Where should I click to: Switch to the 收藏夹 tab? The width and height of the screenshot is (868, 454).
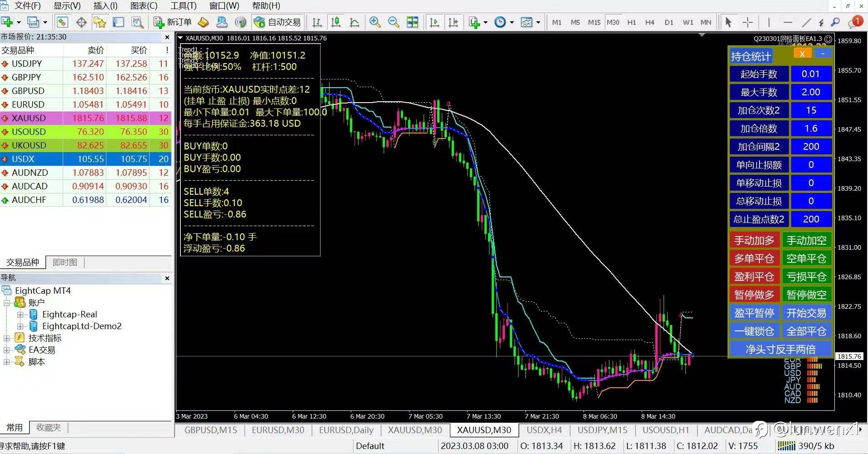coord(49,427)
